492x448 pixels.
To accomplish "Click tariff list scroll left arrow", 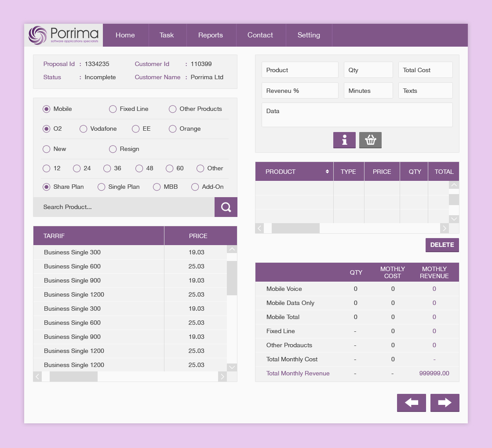I will coord(38,376).
